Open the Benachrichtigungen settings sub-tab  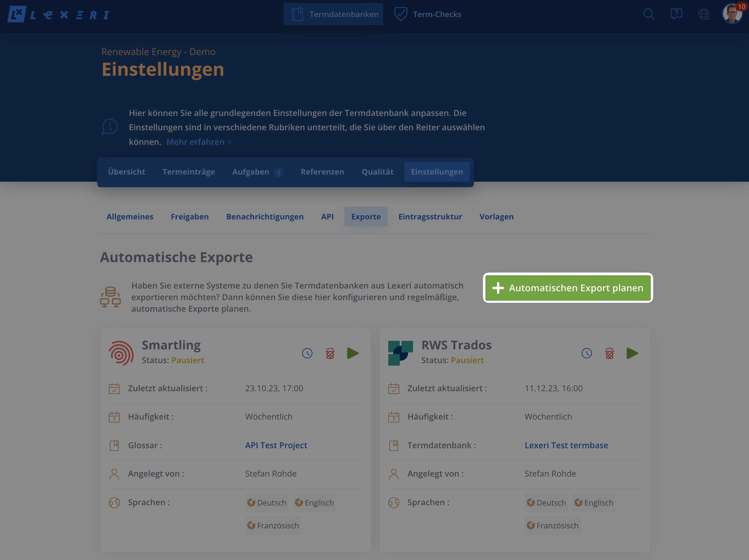265,217
